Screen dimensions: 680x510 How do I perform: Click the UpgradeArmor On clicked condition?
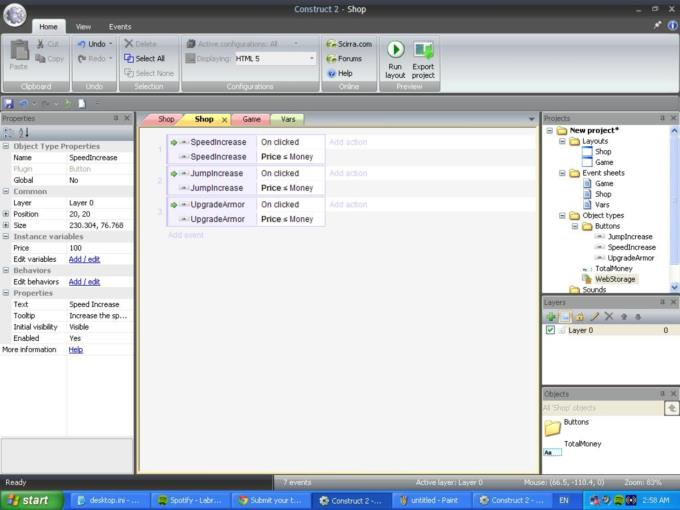click(x=280, y=204)
